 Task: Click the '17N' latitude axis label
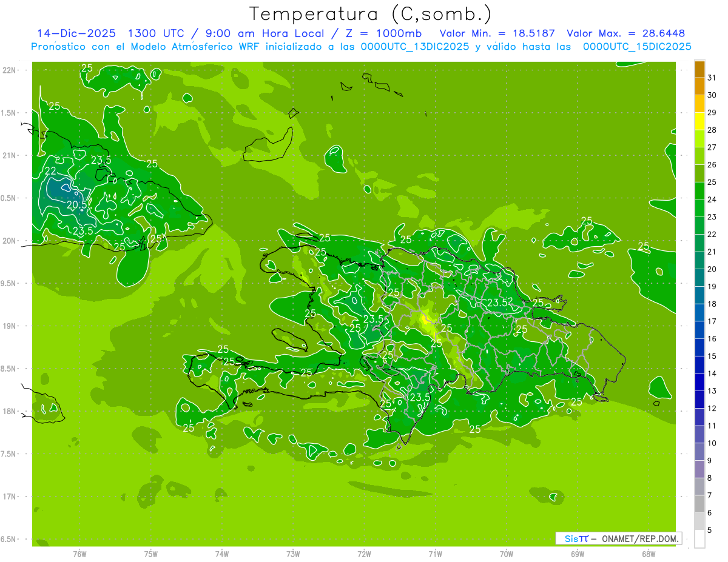[x=10, y=497]
